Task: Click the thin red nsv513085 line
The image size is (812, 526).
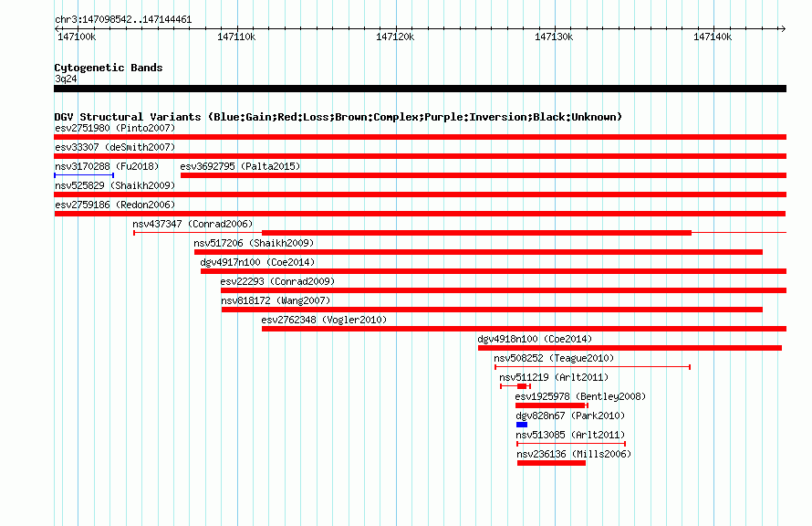Action: point(571,444)
